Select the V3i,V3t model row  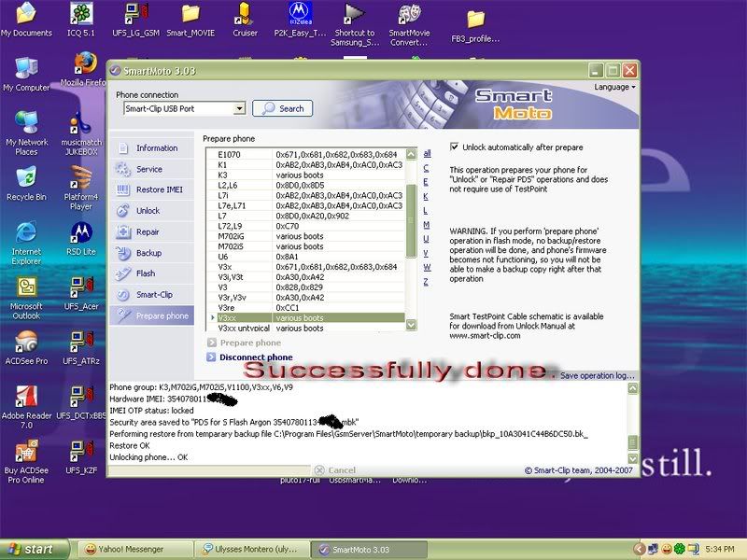[x=306, y=277]
